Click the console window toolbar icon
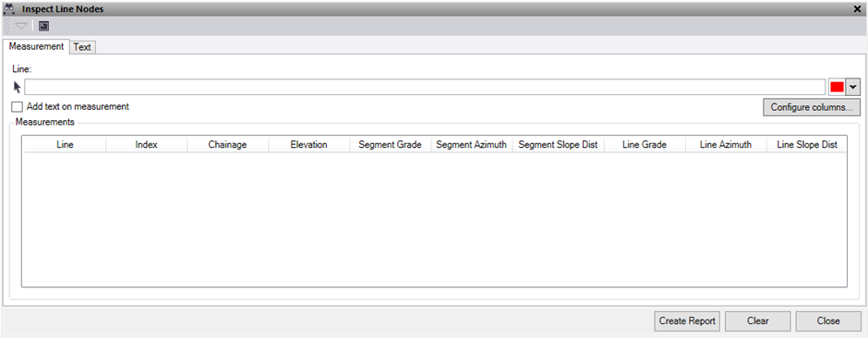The height and width of the screenshot is (338, 868). click(x=43, y=26)
